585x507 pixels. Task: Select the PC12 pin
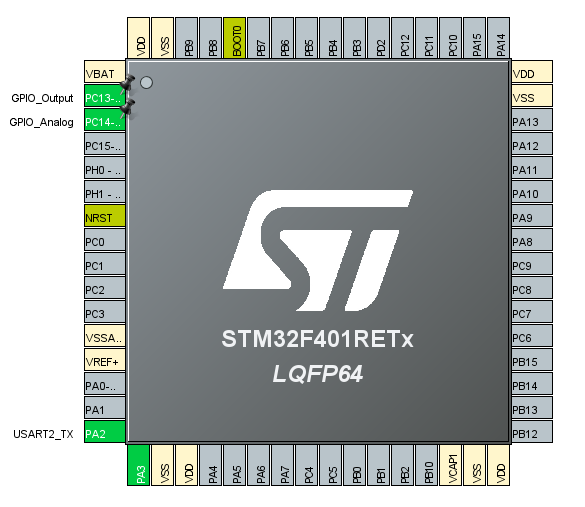pyautogui.click(x=403, y=38)
